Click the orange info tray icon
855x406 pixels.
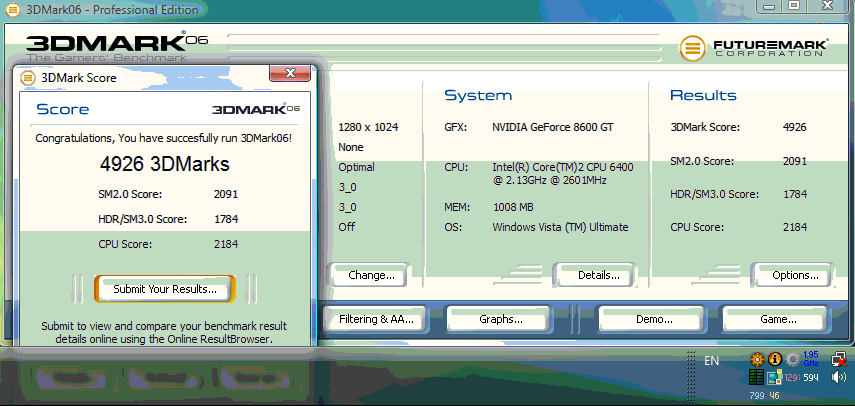(774, 359)
